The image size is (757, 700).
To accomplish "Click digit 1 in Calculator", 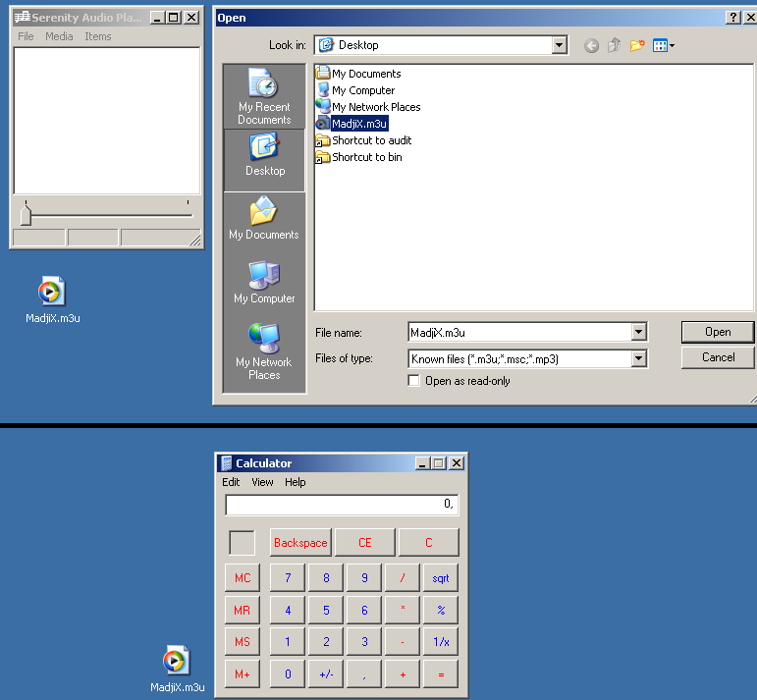I will coord(288,642).
